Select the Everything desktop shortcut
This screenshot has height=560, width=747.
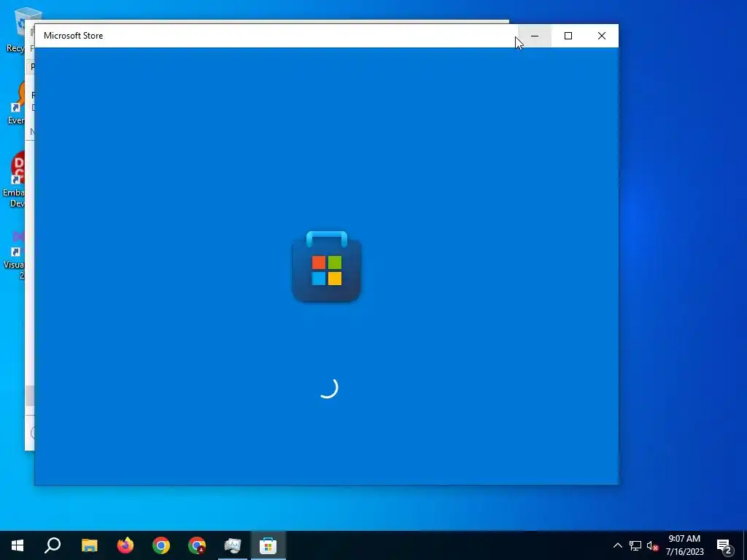(x=16, y=102)
